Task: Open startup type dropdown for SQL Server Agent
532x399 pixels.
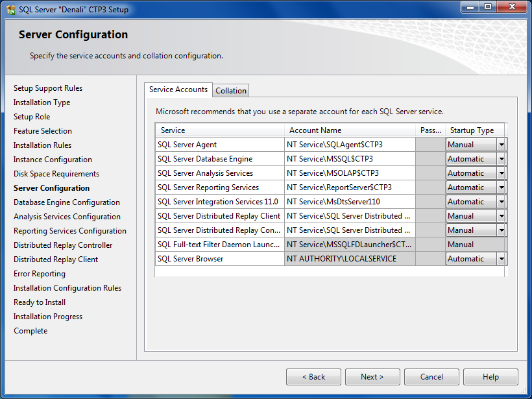Action: pyautogui.click(x=501, y=145)
